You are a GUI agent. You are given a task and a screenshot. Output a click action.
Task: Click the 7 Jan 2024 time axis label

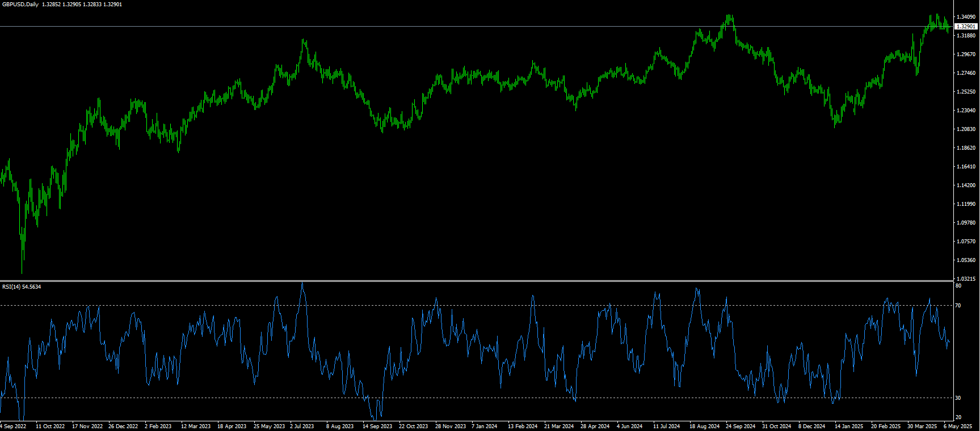point(484,426)
